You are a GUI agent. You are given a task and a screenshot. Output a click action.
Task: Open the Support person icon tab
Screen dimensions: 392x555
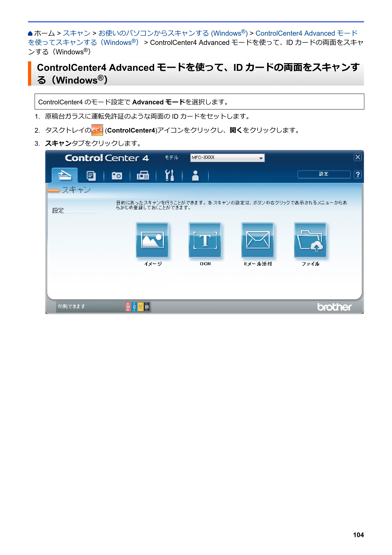[x=195, y=176]
